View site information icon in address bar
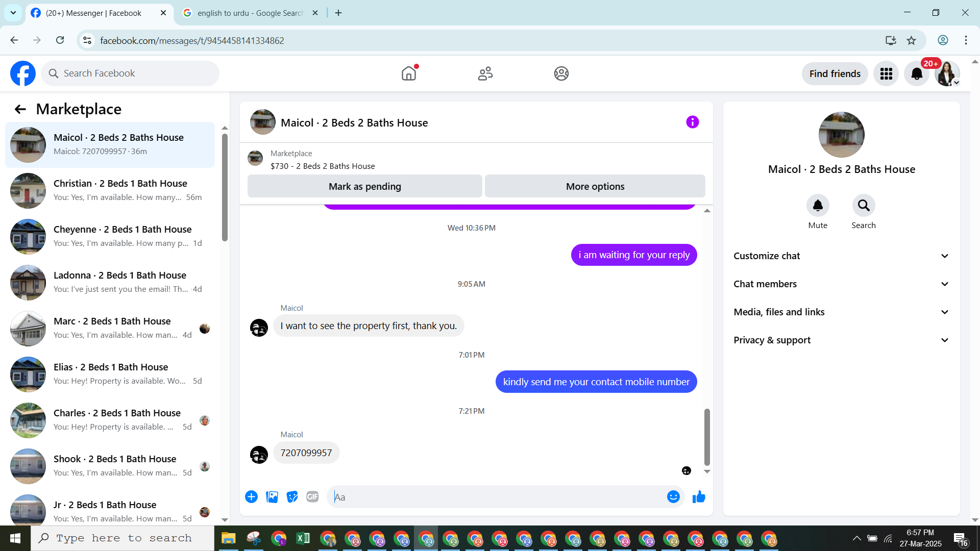 pyautogui.click(x=87, y=40)
